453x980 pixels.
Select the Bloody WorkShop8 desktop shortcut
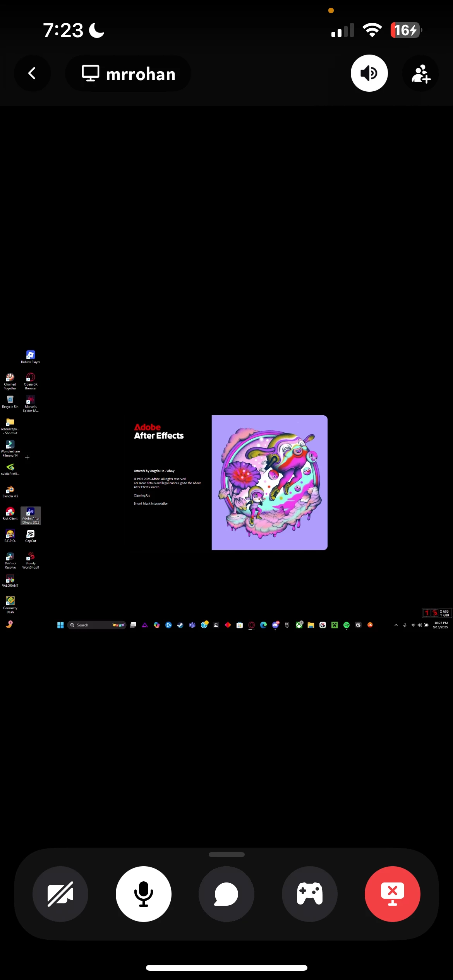[31, 561]
